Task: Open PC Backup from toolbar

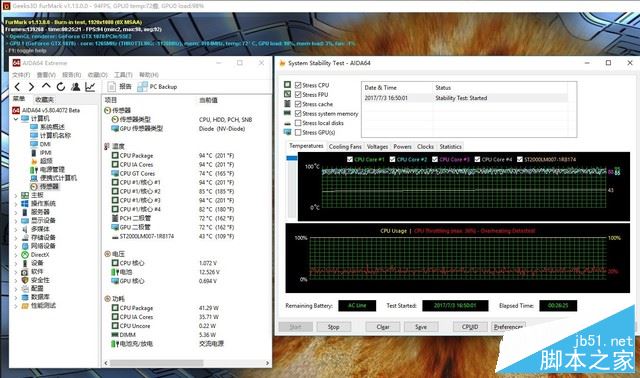Action: 157,87
